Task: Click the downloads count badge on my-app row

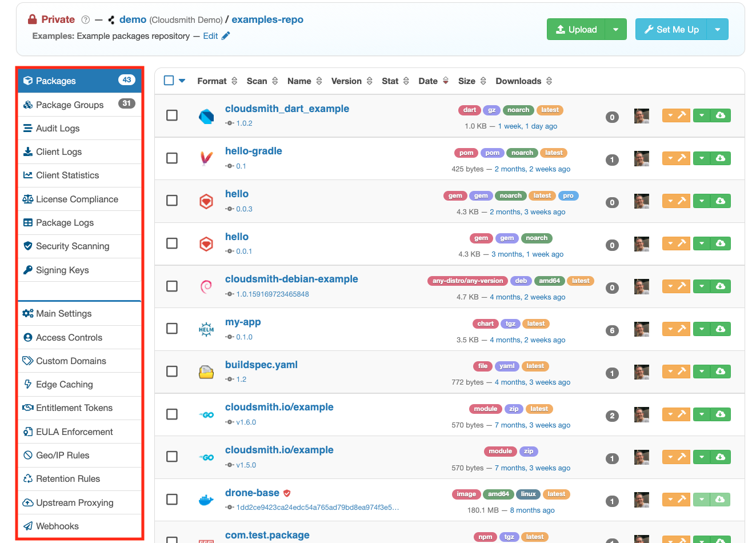Action: [x=612, y=330]
